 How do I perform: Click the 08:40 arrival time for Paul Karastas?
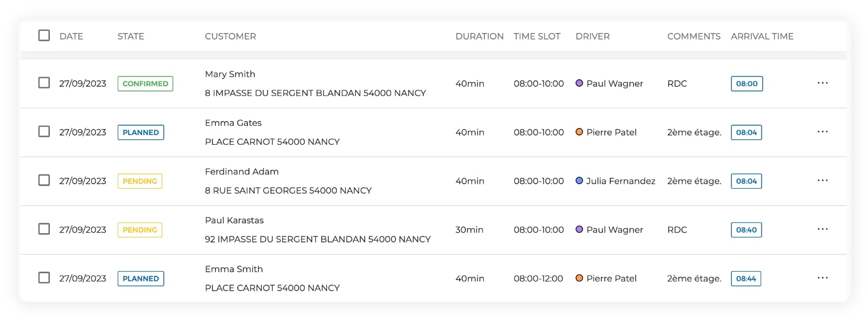click(x=746, y=229)
